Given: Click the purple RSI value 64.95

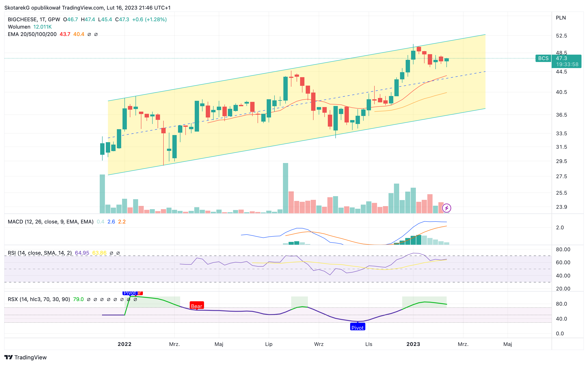Looking at the screenshot, I should point(82,253).
